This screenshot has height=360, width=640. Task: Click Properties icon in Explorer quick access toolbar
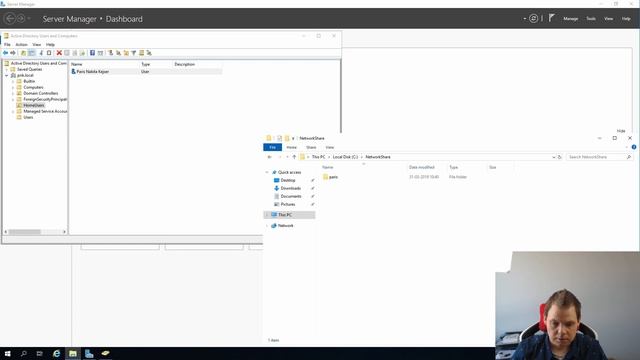279,138
